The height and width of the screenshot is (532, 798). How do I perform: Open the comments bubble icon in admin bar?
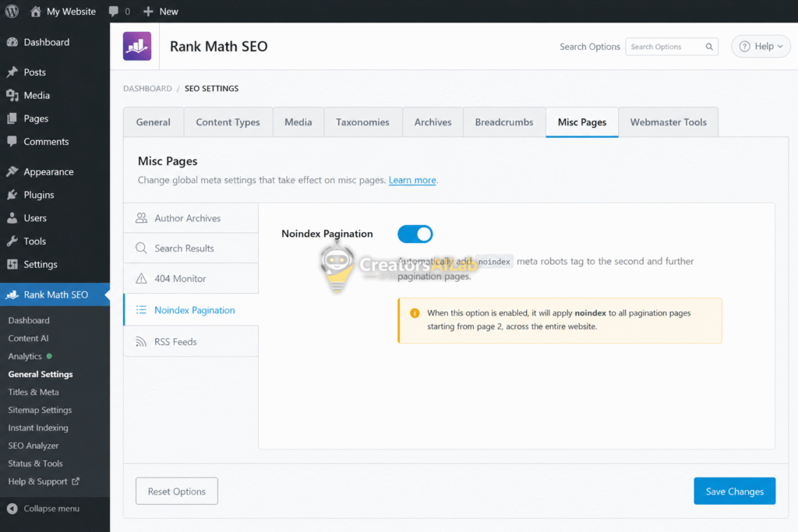[114, 11]
